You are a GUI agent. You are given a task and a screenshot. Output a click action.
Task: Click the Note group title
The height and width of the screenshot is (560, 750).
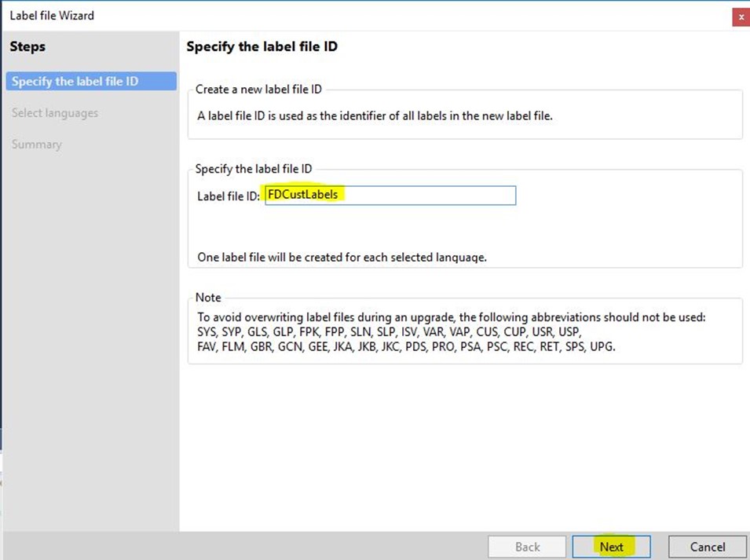pos(208,298)
